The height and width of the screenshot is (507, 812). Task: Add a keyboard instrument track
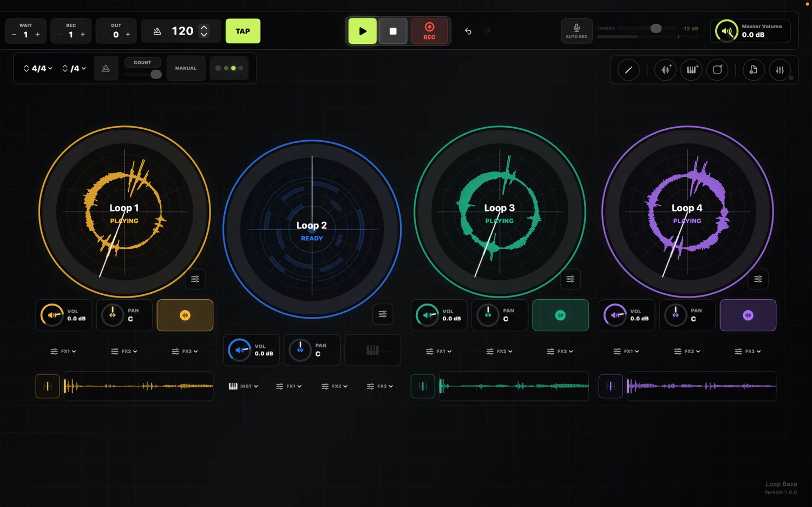pyautogui.click(x=691, y=70)
